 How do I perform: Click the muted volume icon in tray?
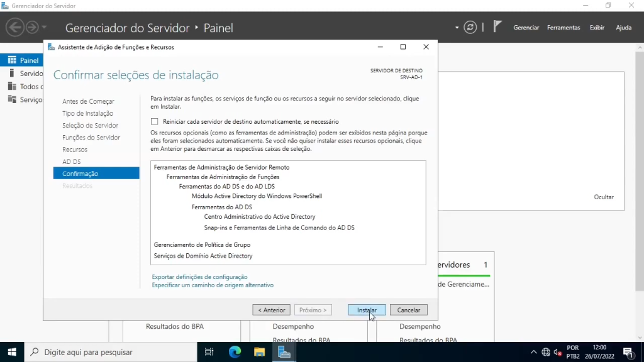tap(558, 352)
